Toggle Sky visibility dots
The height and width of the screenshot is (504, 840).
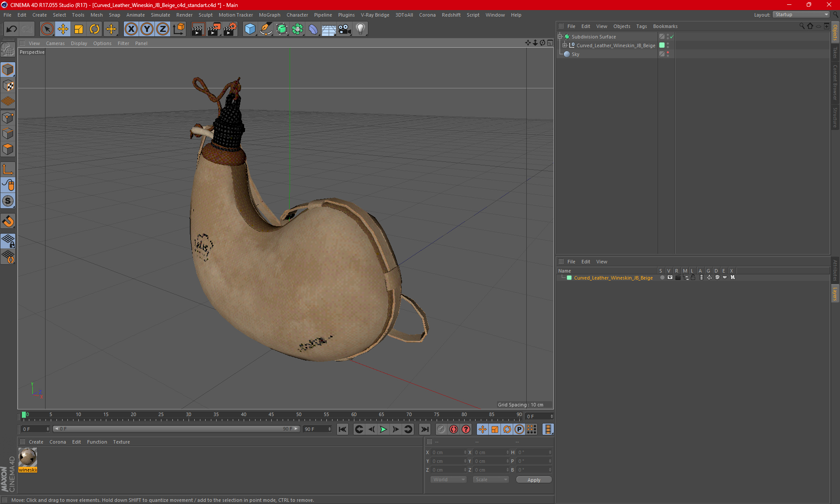click(668, 54)
